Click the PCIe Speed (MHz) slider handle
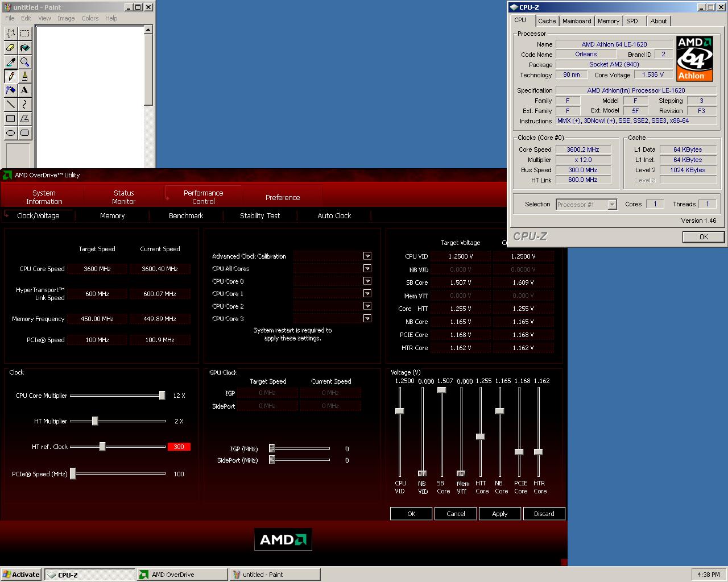This screenshot has width=728, height=582. pyautogui.click(x=73, y=474)
